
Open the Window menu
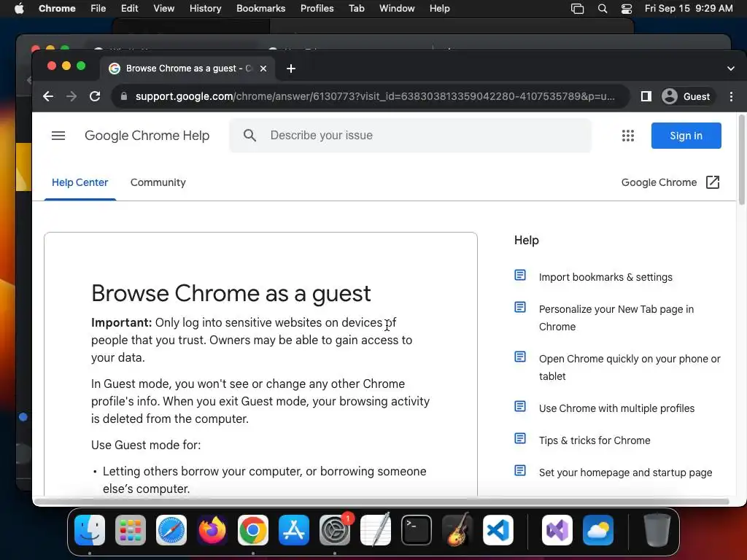click(x=397, y=9)
